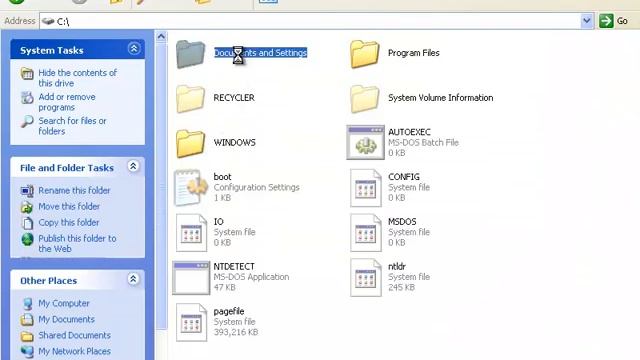The image size is (640, 360).
Task: Click the Program Files label
Action: point(413,53)
